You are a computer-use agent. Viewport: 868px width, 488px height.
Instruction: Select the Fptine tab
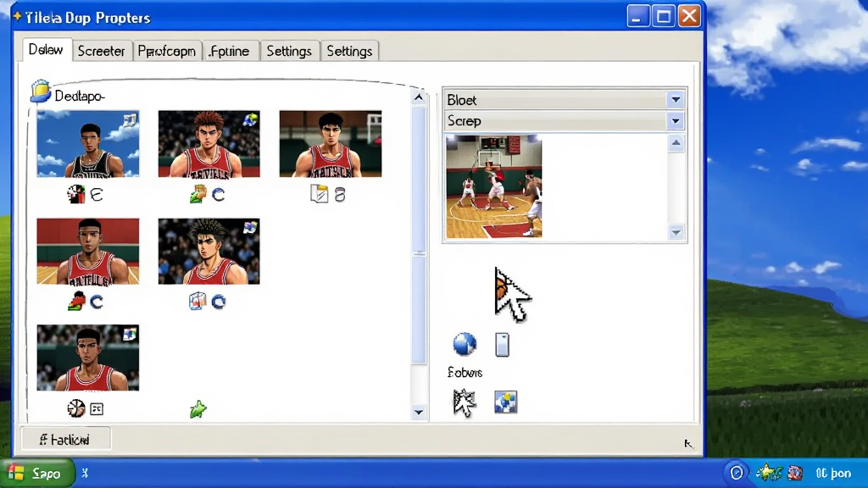tap(231, 51)
